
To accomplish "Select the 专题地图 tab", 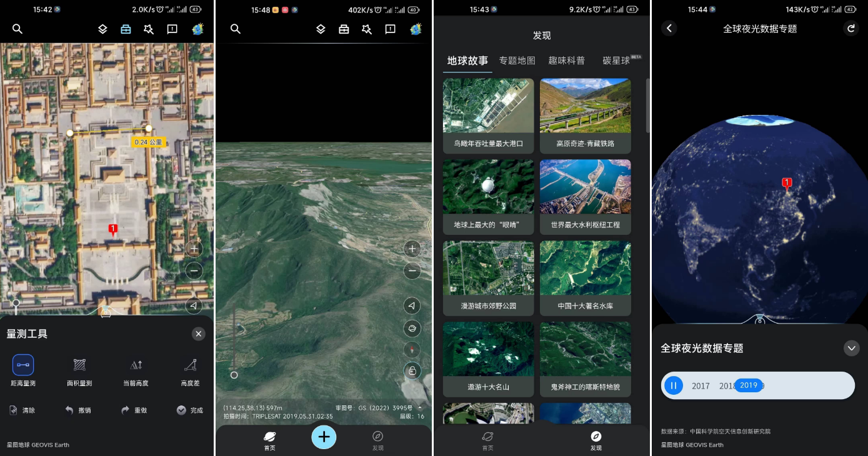I will tap(517, 61).
